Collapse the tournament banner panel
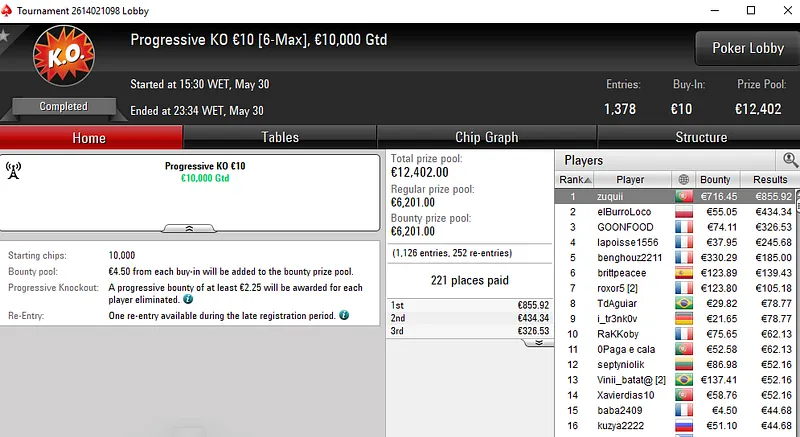This screenshot has height=437, width=800. pyautogui.click(x=190, y=228)
